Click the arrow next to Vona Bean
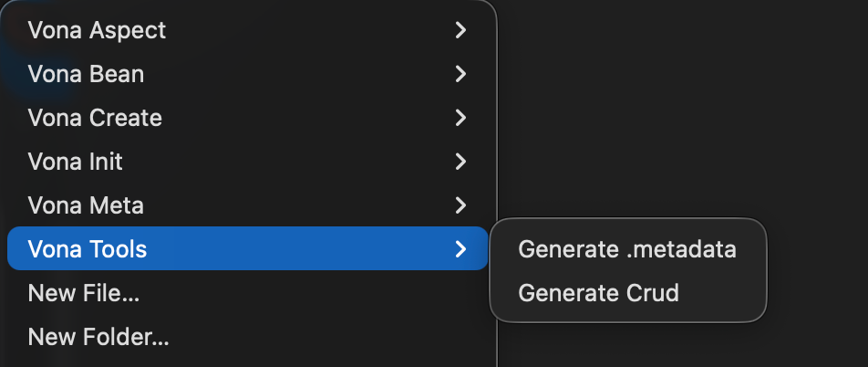Screen dimensions: 868x367 point(460,74)
